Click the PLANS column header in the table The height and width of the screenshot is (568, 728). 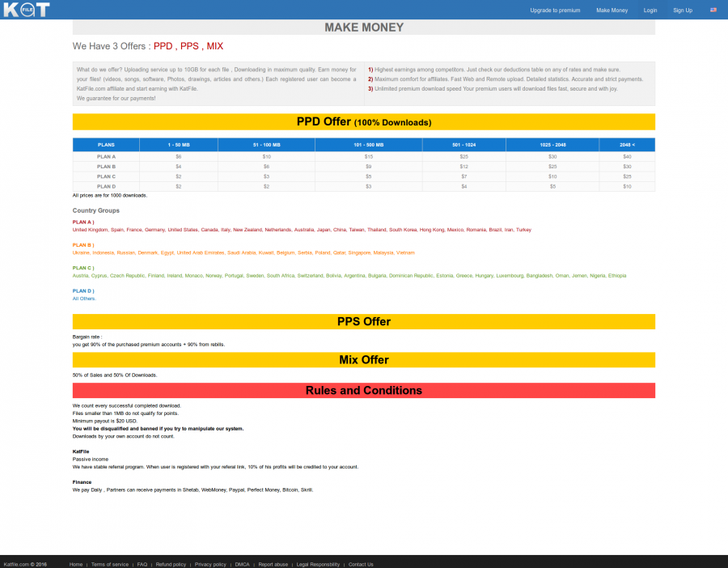[x=106, y=145]
